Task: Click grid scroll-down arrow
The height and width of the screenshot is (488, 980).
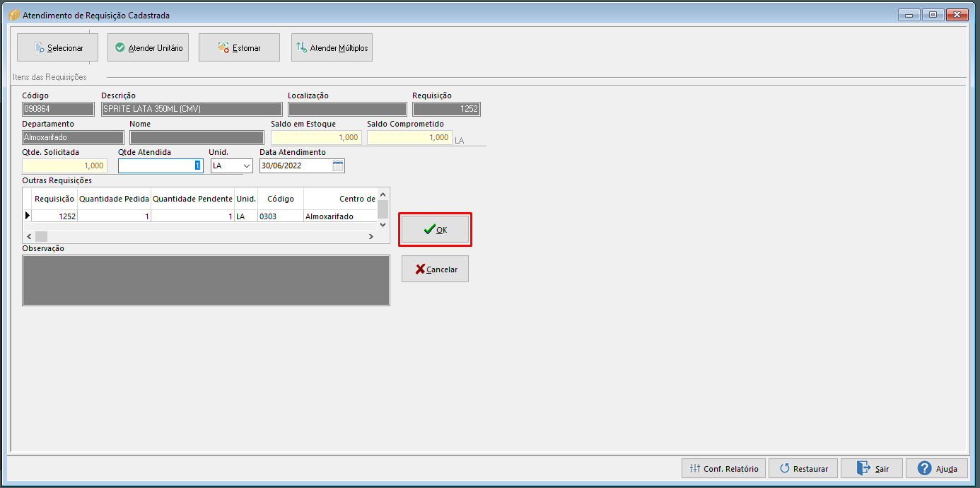Action: 383,224
